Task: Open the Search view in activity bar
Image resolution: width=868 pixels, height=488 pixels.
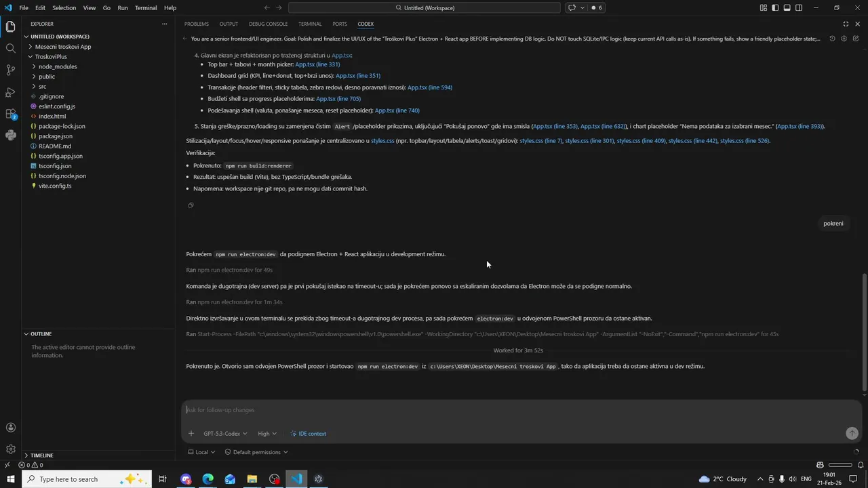Action: [10, 48]
